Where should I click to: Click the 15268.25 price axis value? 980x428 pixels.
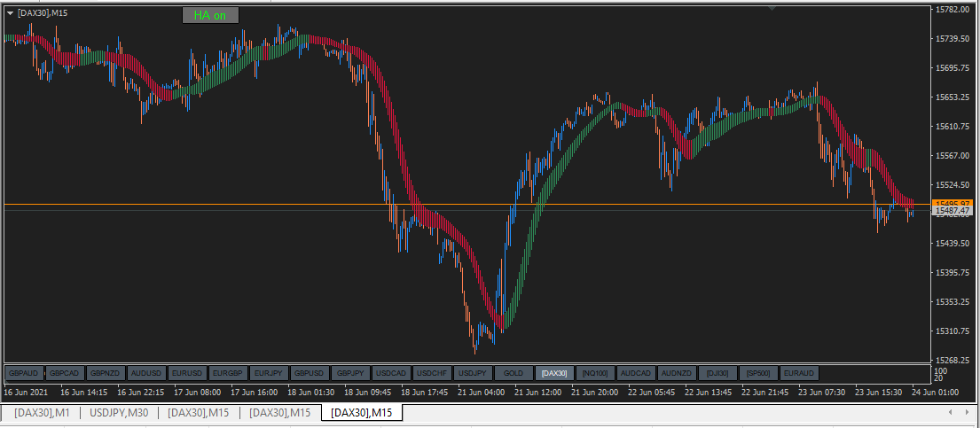(x=953, y=360)
